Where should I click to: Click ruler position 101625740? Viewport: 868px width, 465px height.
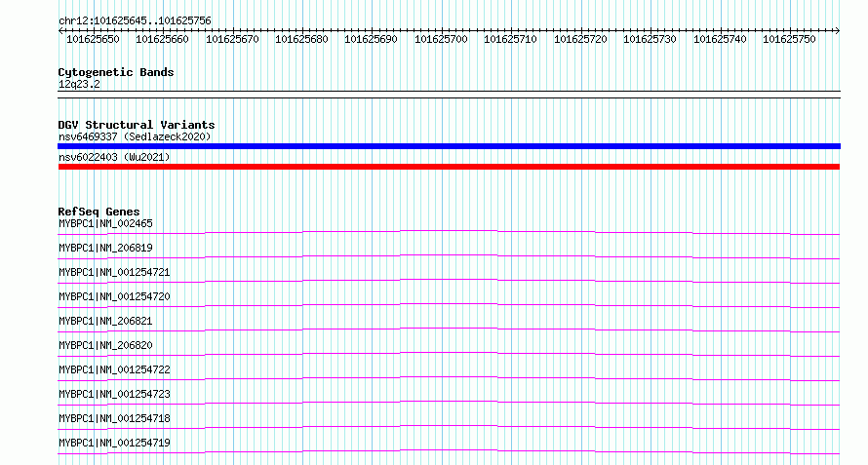click(720, 39)
